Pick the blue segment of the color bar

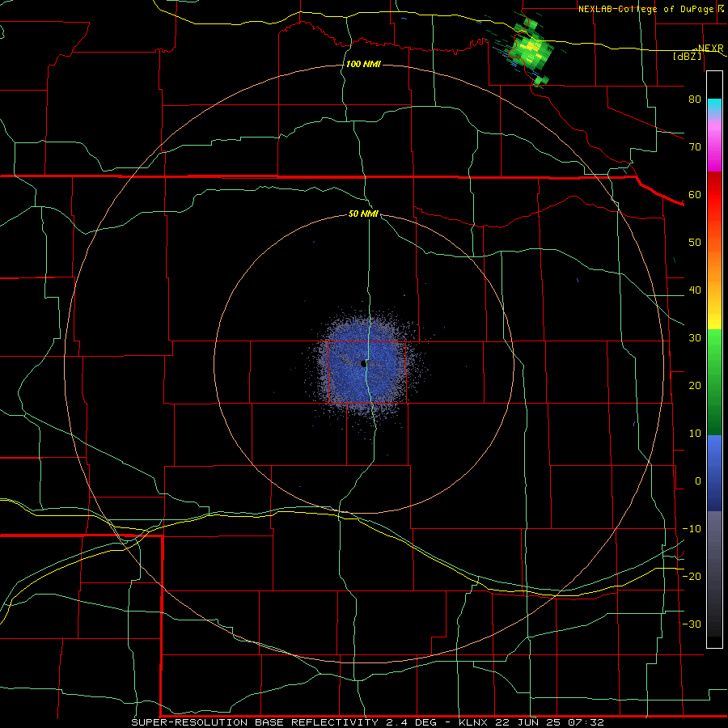[714, 472]
